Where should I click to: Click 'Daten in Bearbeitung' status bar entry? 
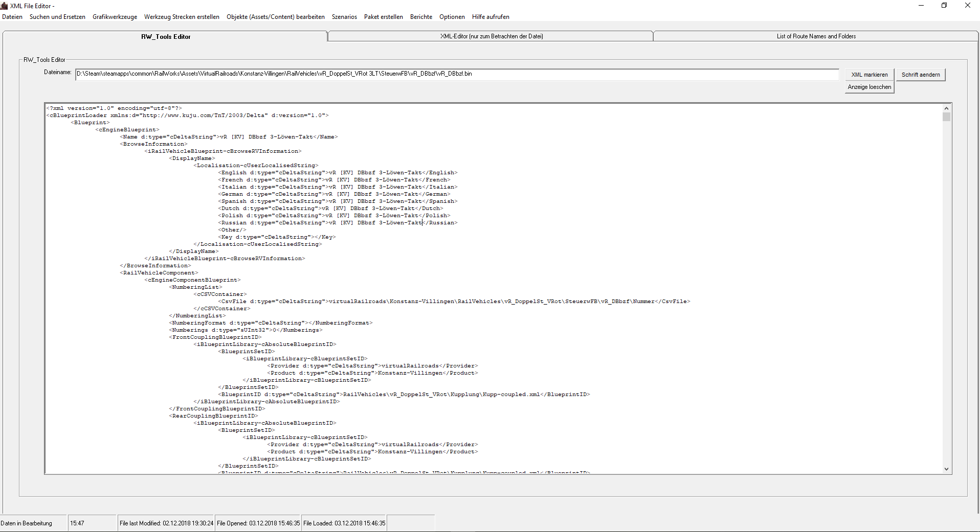tap(27, 523)
